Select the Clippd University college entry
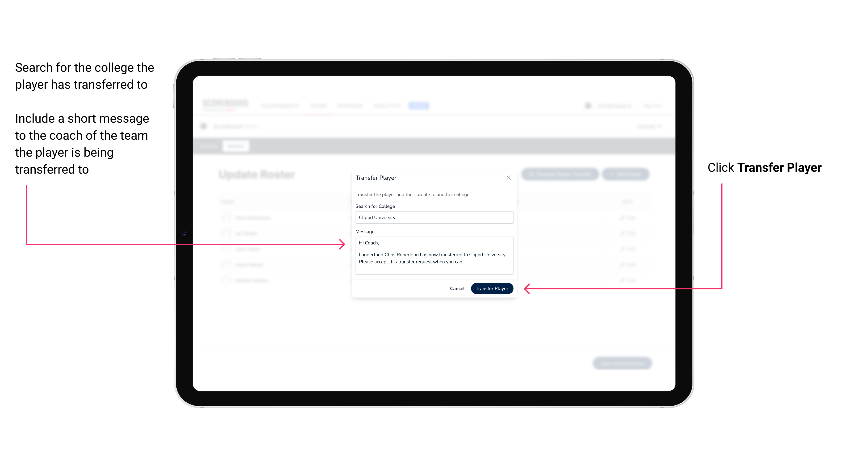 click(432, 217)
